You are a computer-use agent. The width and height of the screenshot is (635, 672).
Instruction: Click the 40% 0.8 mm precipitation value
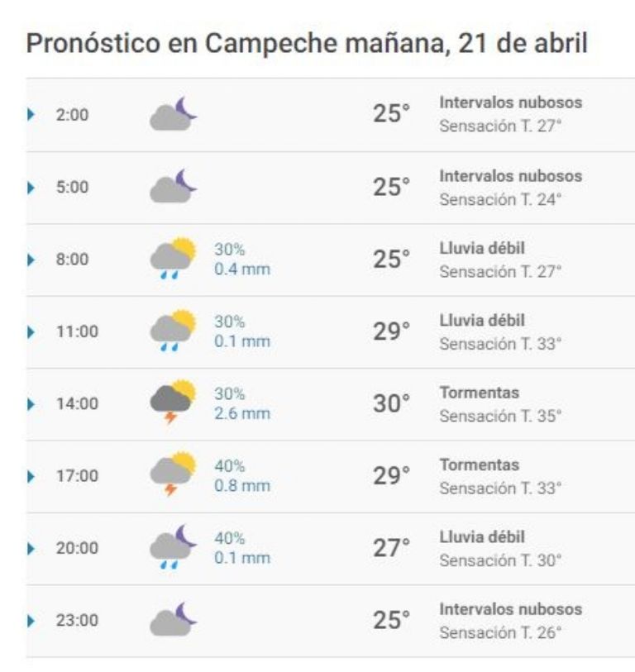click(242, 475)
